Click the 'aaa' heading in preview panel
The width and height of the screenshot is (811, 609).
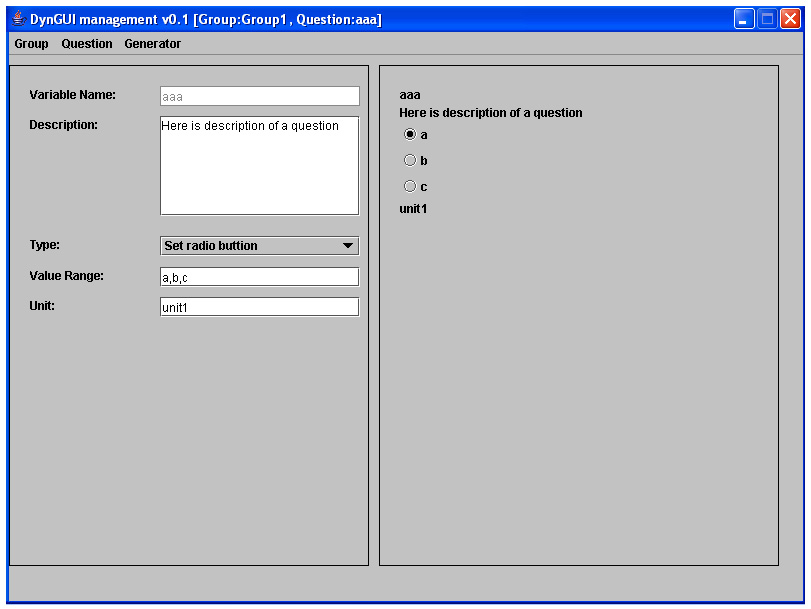coord(410,96)
